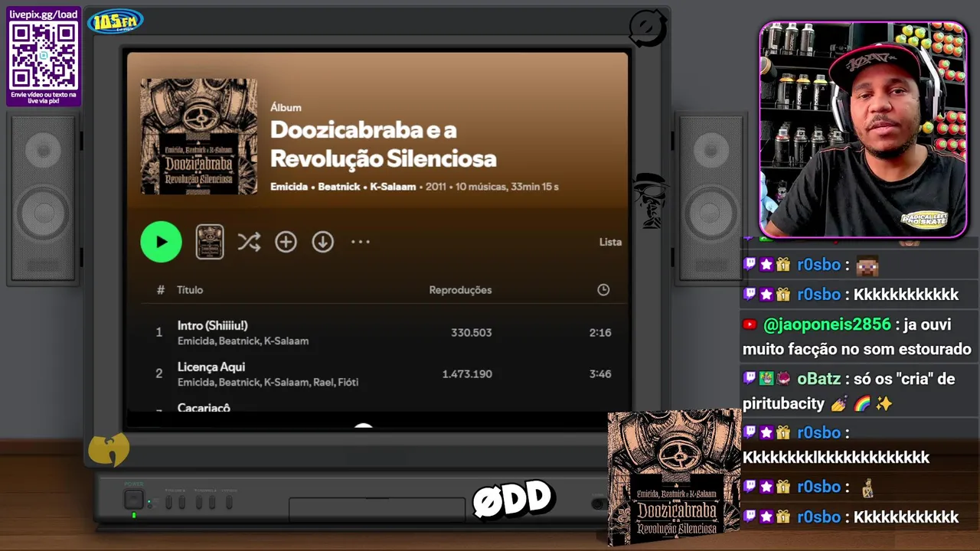Click the circular sync icon on the TV frame
980x551 pixels.
[x=648, y=28]
